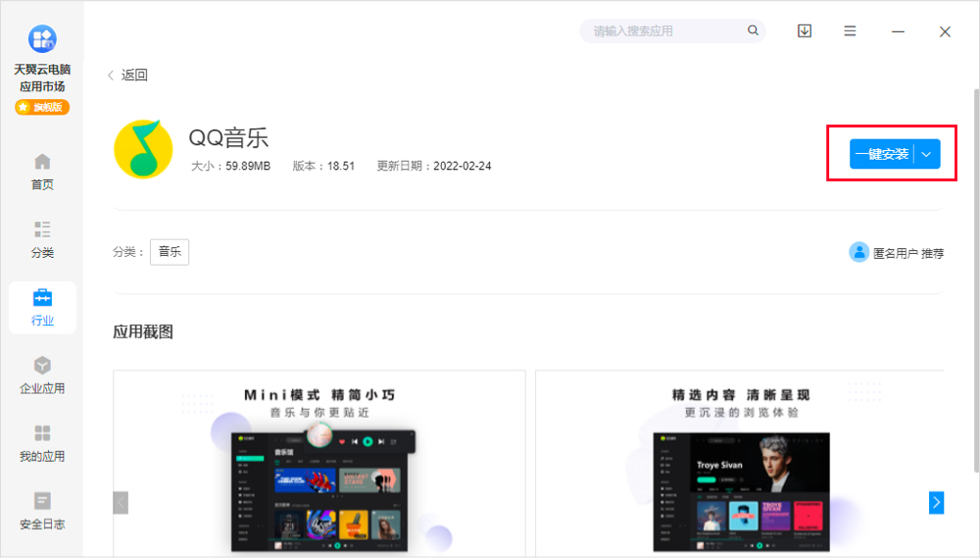The height and width of the screenshot is (558, 980).
Task: Click the vertical scrollbar
Action: pyautogui.click(x=976, y=280)
